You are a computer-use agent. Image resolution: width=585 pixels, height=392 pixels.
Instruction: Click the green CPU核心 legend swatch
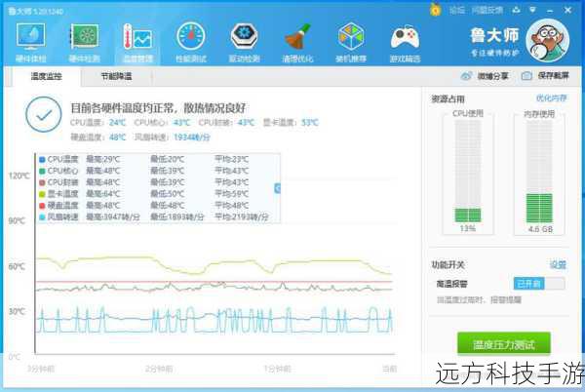coord(42,172)
